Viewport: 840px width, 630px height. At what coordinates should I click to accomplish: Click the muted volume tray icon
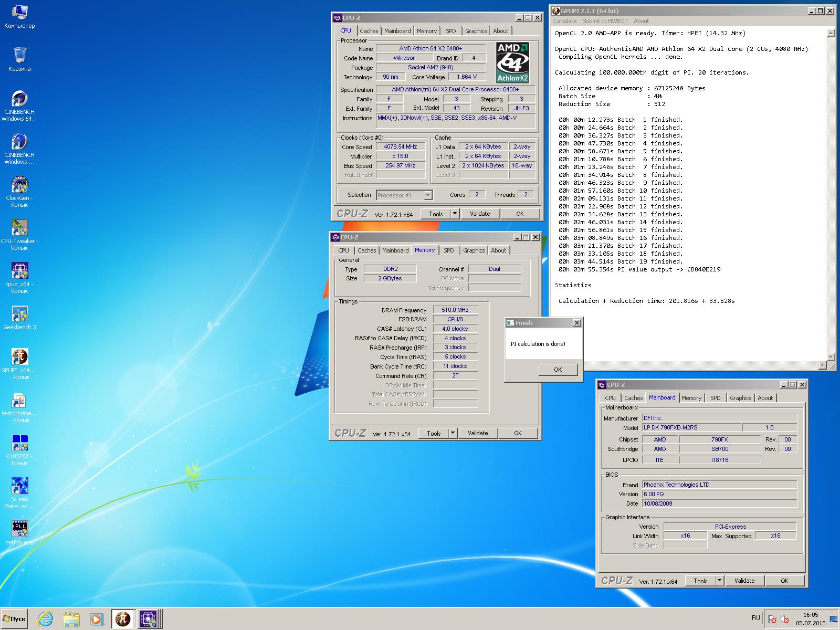[x=784, y=619]
